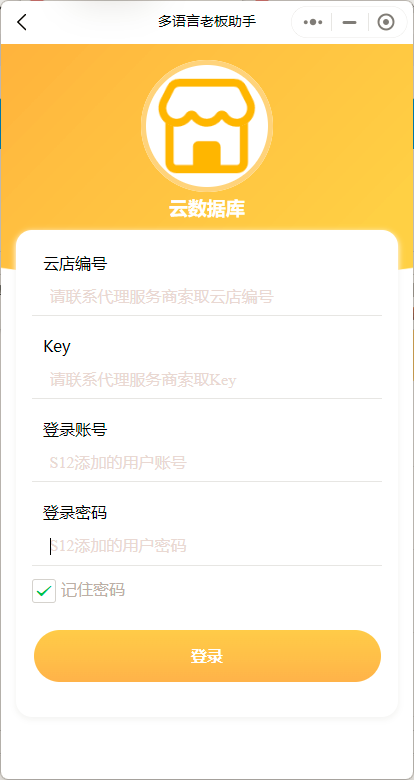414x780 pixels.
Task: Click the Key field label
Action: pos(57,347)
